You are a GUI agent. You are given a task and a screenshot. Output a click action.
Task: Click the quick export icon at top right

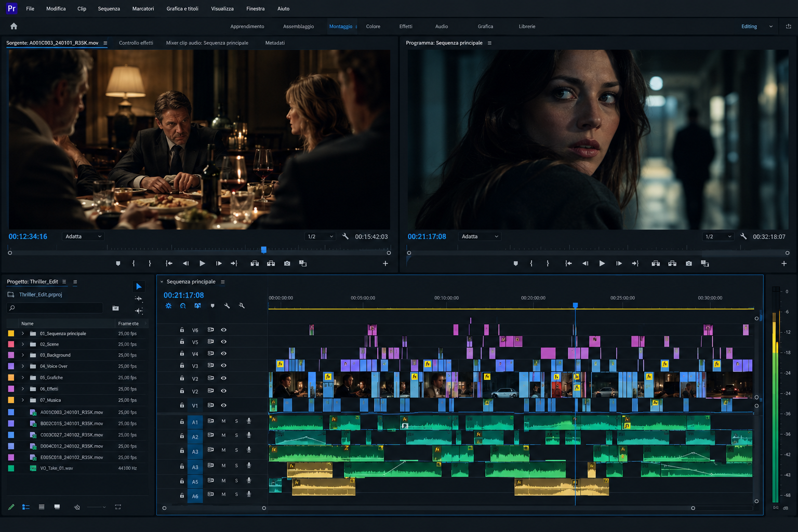tap(788, 26)
